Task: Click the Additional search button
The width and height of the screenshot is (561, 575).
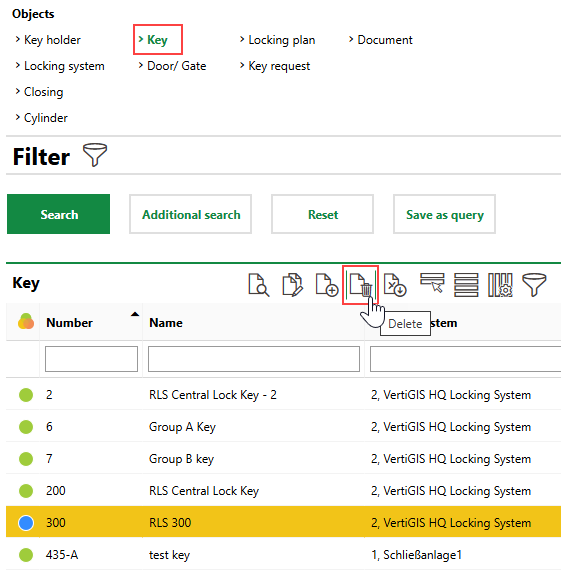Action: [x=191, y=214]
